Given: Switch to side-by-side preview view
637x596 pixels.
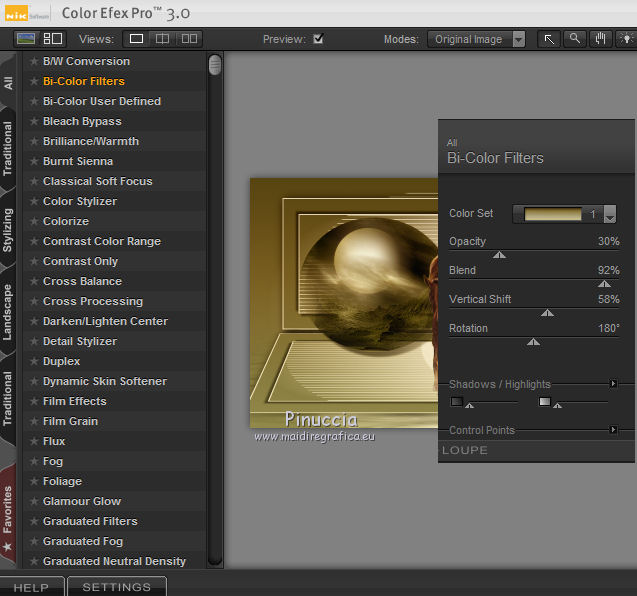Looking at the screenshot, I should click(188, 39).
